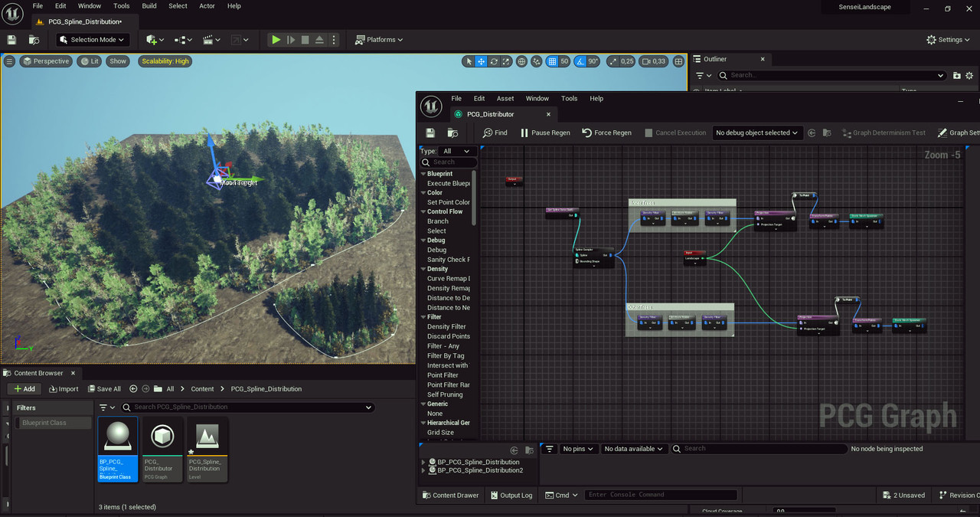
Task: Switch to the PCG_Distributor tab
Action: click(x=490, y=114)
